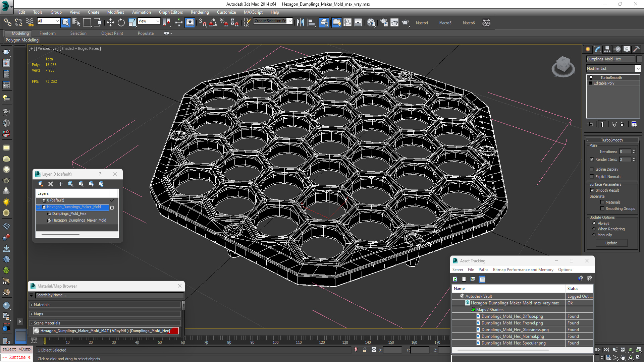Open the Utilities hammer panel
The width and height of the screenshot is (644, 362).
click(x=636, y=49)
